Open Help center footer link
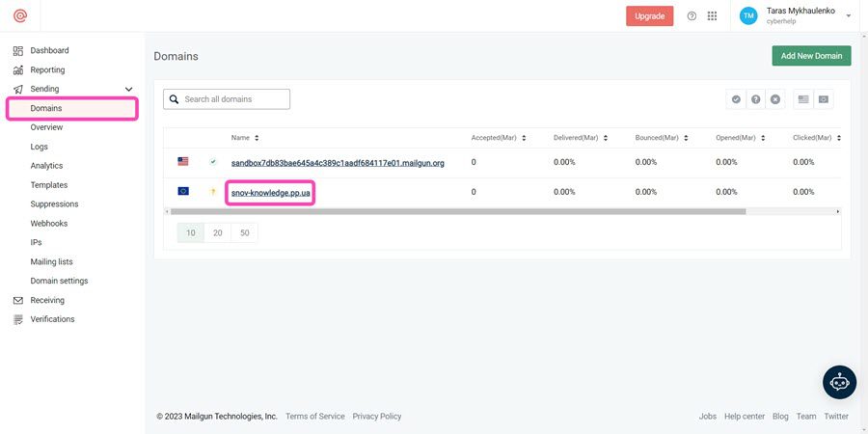The height and width of the screenshot is (434, 868). [745, 417]
